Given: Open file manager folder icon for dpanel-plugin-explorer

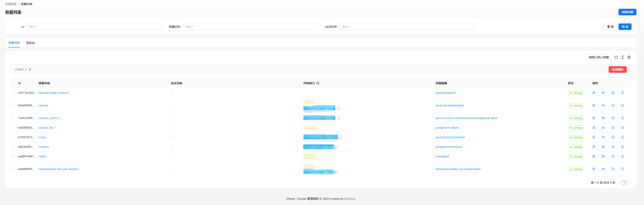Looking at the screenshot, I should click(x=603, y=93).
